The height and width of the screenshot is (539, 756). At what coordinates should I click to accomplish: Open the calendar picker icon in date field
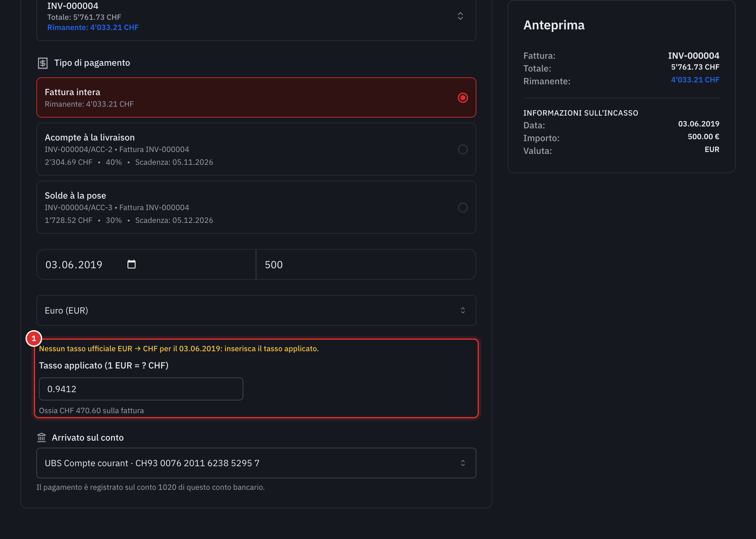(x=132, y=264)
